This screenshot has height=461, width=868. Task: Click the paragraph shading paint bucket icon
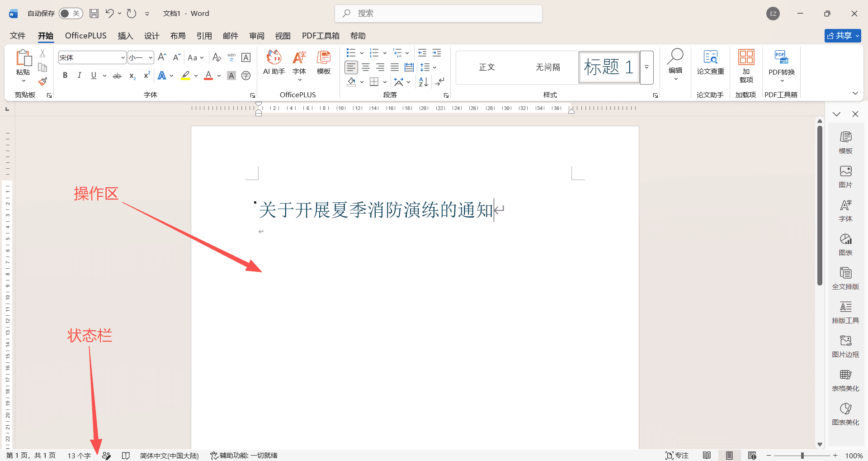tap(351, 82)
